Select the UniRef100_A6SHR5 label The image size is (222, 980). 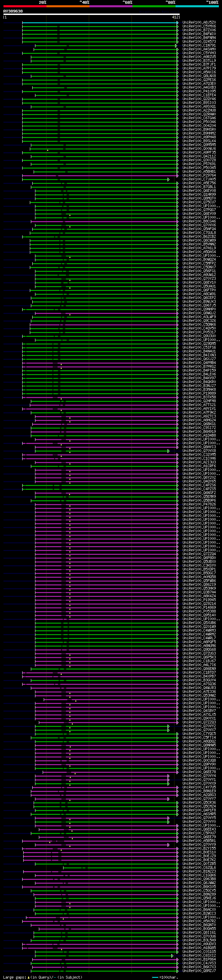click(x=199, y=815)
